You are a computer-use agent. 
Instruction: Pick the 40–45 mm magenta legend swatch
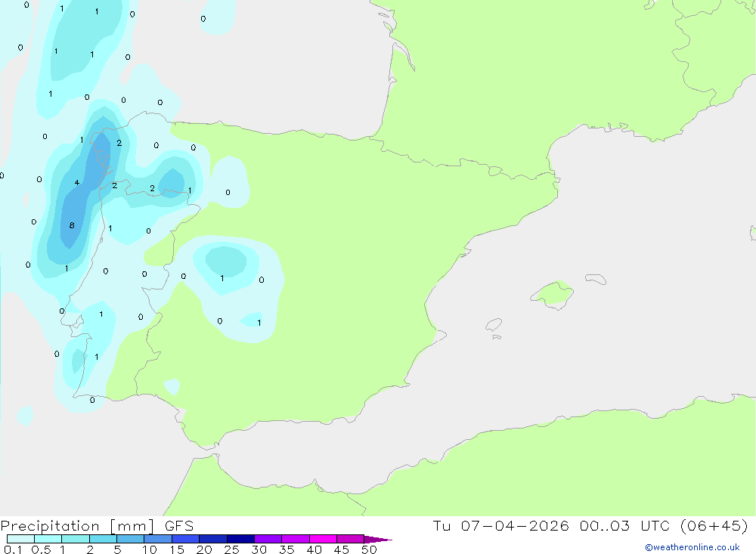[323, 539]
